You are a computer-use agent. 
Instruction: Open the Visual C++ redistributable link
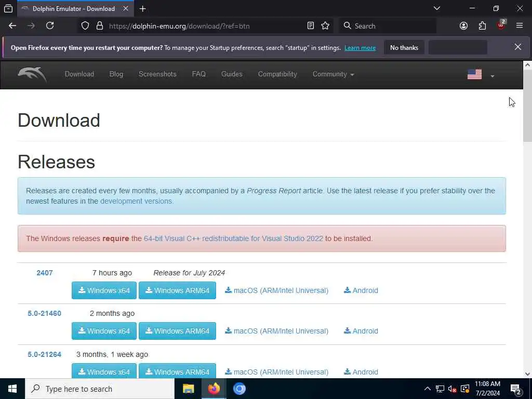233,238
